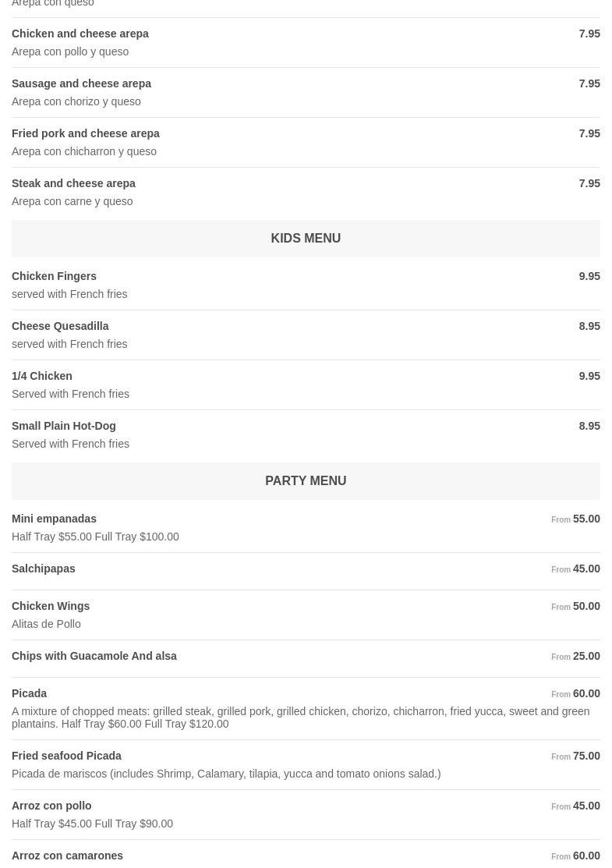Open Chips with Guacamole And alsa

tap(94, 657)
